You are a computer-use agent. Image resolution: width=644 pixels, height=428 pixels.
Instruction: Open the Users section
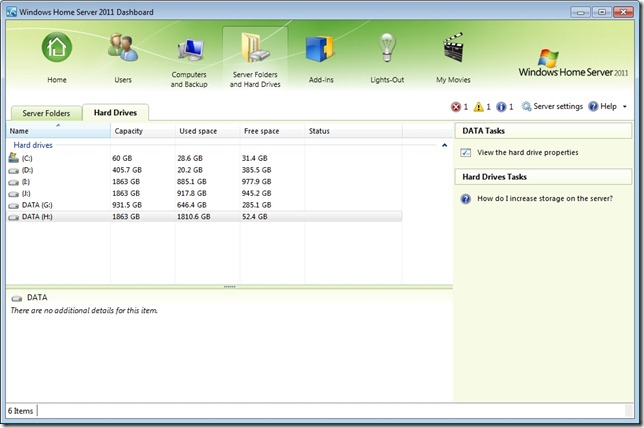[123, 56]
